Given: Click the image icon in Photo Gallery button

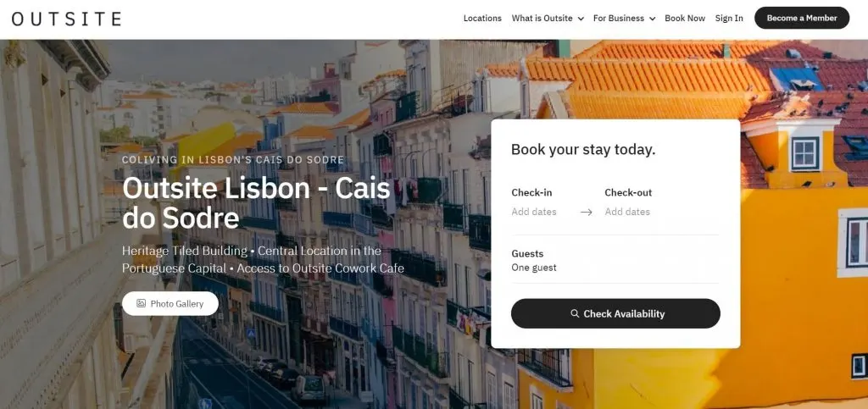Looking at the screenshot, I should pos(142,303).
